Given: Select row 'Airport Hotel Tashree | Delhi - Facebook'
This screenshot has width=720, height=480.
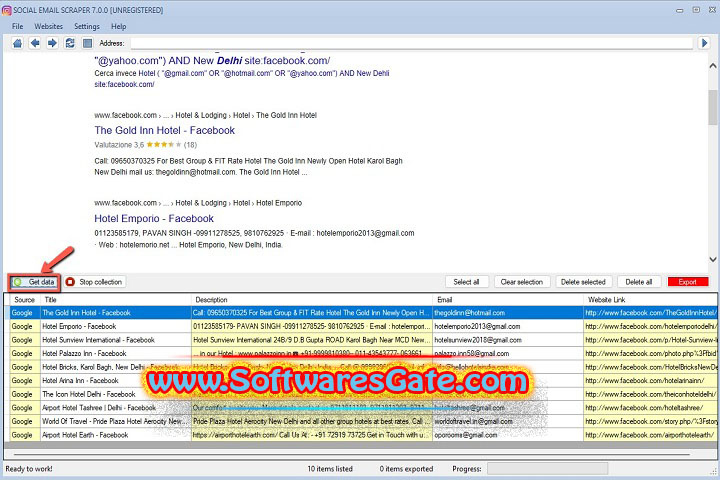Looking at the screenshot, I should point(363,408).
